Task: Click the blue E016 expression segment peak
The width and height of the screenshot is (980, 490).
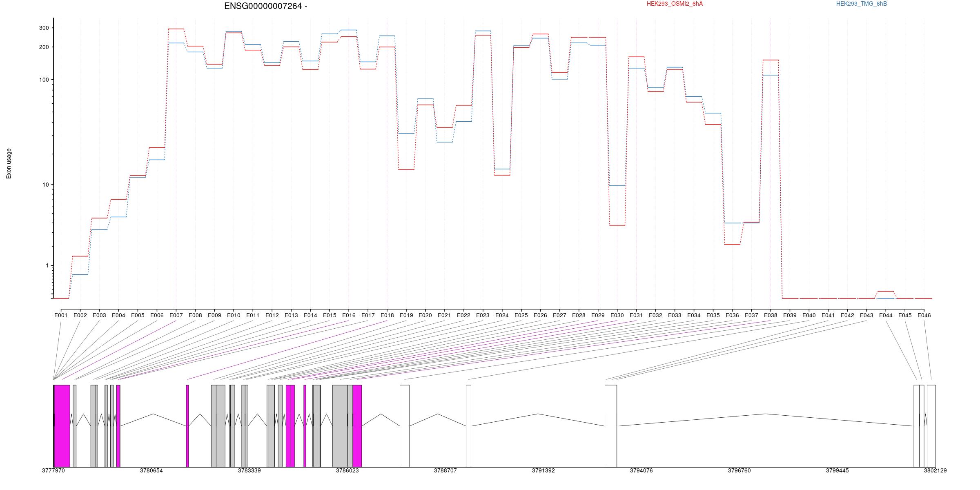Action: [349, 30]
